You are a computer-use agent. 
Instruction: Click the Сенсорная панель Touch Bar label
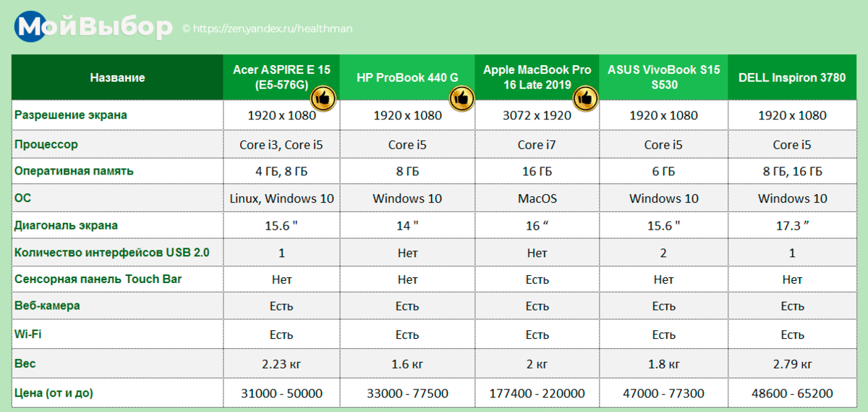tap(98, 279)
